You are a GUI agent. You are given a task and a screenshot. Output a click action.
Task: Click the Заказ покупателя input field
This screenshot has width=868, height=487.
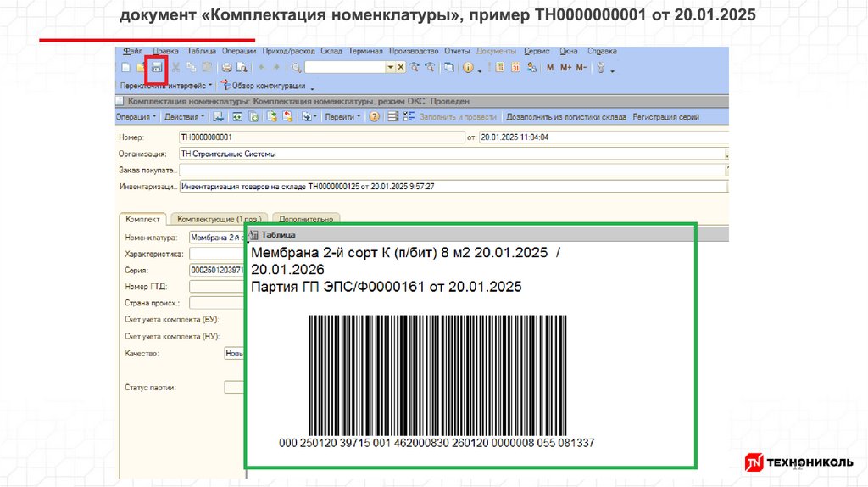(453, 170)
